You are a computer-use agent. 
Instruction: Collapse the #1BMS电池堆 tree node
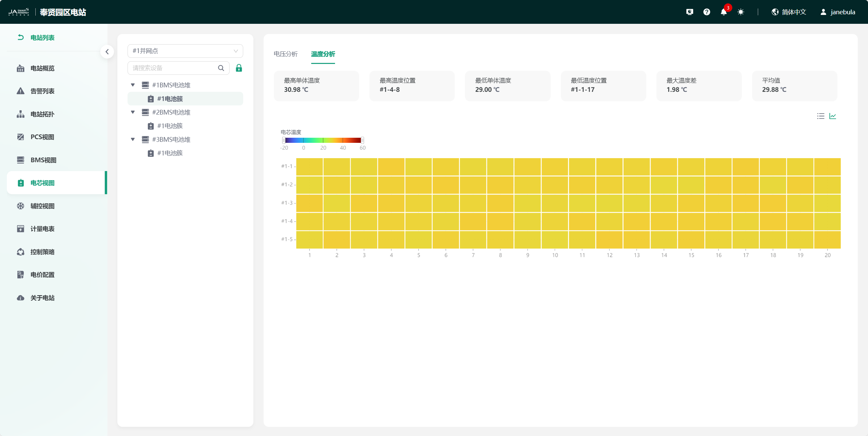point(133,85)
